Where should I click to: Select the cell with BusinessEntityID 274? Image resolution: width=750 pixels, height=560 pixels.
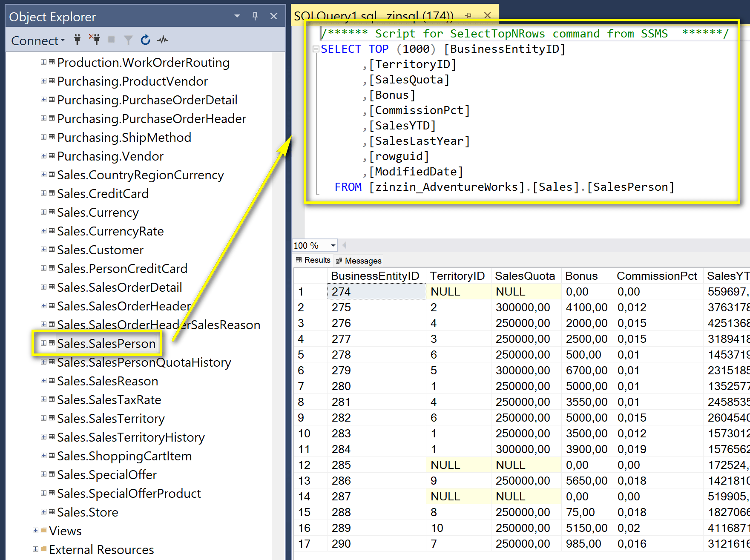(377, 292)
